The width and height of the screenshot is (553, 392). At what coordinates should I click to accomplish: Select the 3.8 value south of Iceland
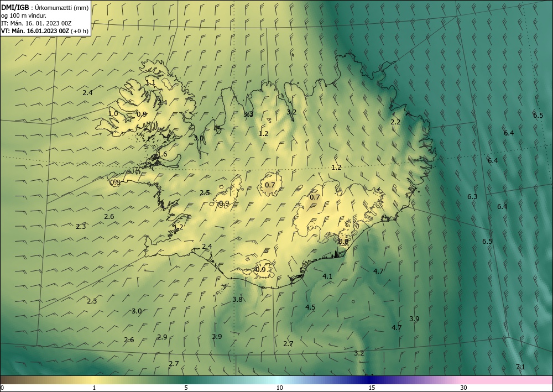coord(237,300)
